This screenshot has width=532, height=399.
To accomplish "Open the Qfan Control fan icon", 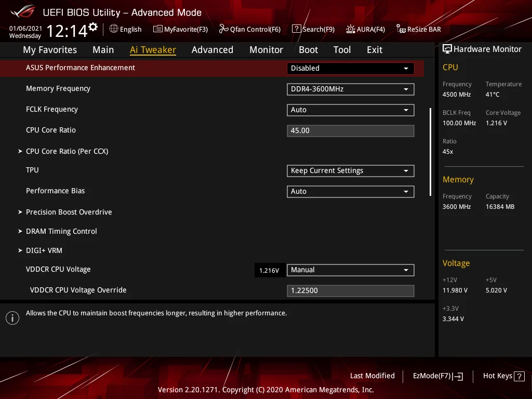I will click(223, 29).
